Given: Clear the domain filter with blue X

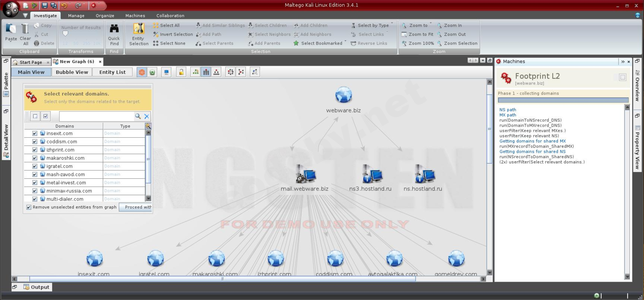Looking at the screenshot, I should click(147, 116).
